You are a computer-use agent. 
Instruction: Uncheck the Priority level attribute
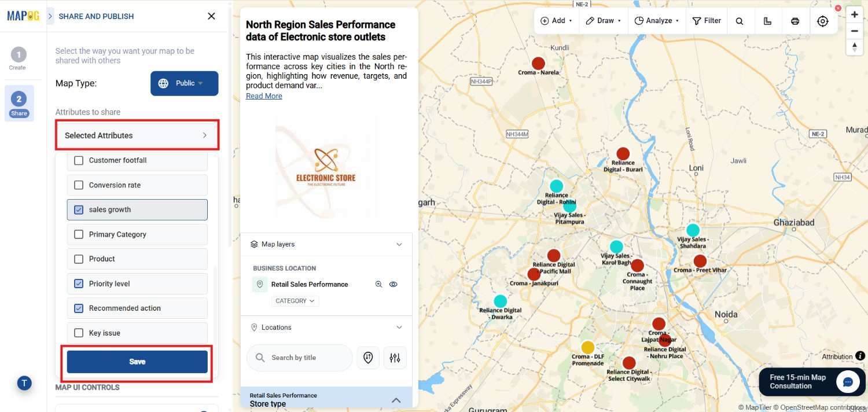click(79, 284)
